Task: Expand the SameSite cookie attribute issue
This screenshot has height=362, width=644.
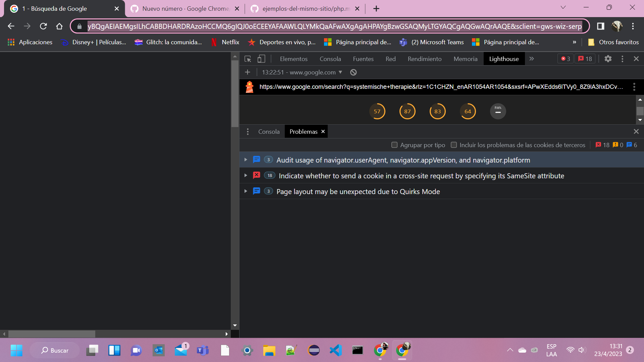Action: (x=246, y=176)
